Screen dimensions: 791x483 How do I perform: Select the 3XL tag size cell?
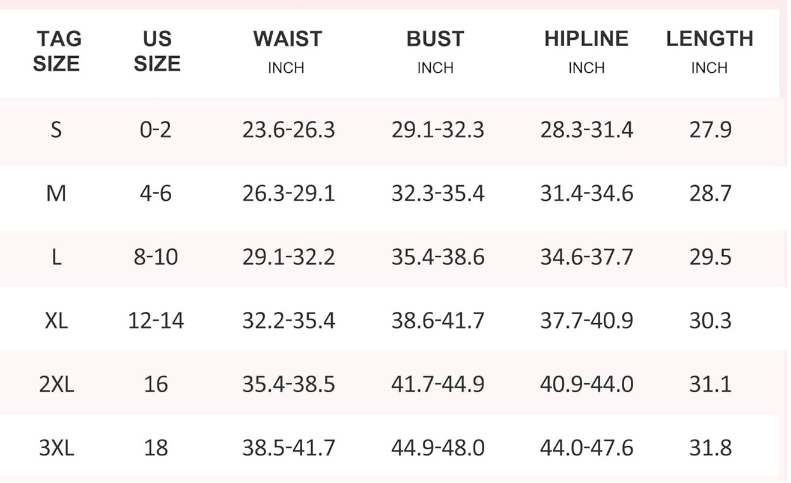point(57,447)
